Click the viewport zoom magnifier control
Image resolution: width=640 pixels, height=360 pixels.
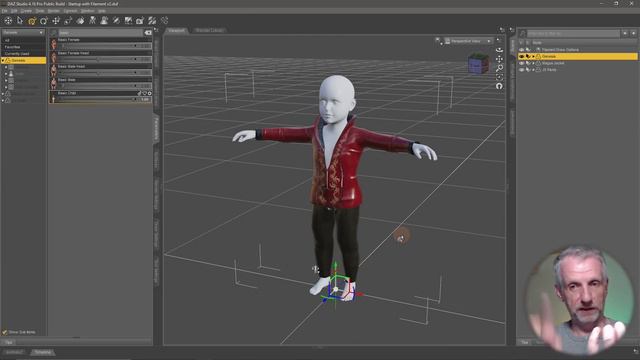click(499, 68)
